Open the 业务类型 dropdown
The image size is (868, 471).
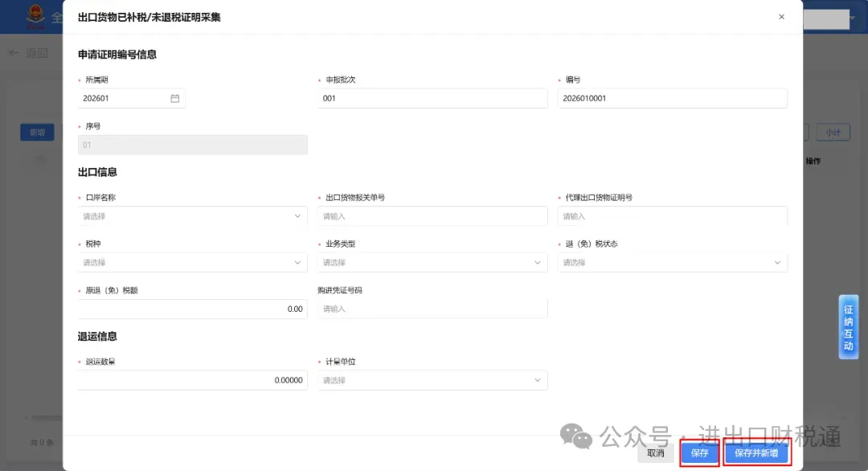(x=432, y=262)
